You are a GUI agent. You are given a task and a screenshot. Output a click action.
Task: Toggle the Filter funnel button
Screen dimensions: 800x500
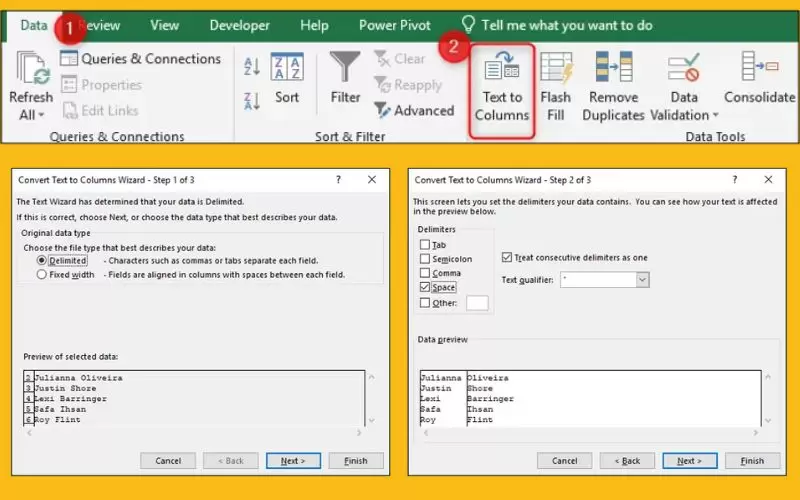pos(345,78)
